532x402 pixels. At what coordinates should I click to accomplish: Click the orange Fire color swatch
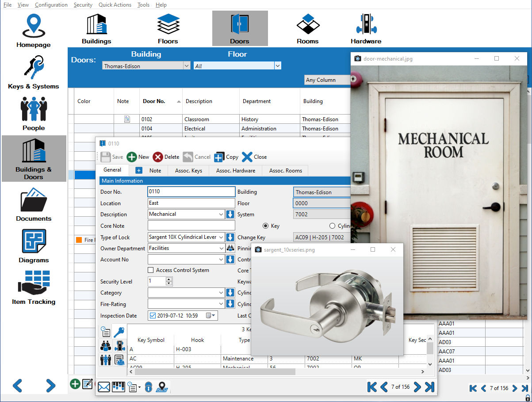pyautogui.click(x=79, y=240)
